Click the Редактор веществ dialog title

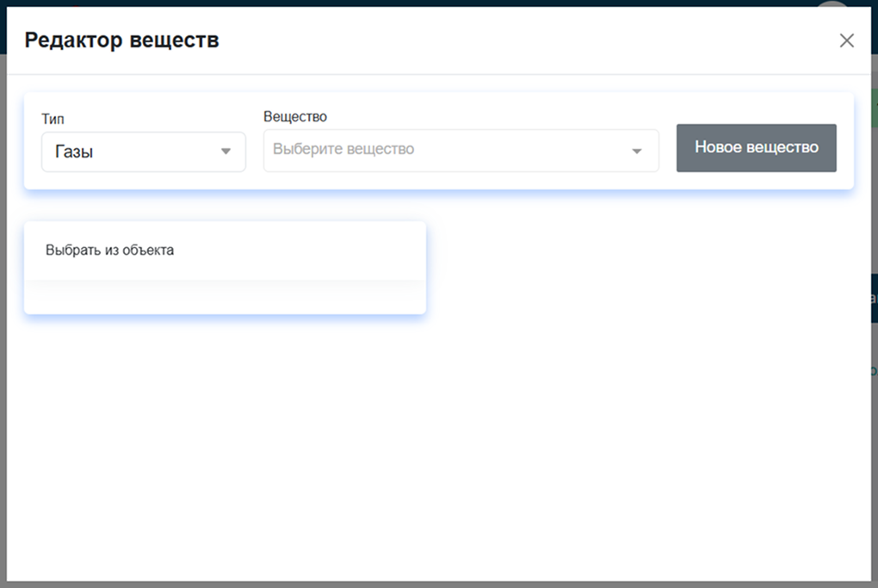121,40
